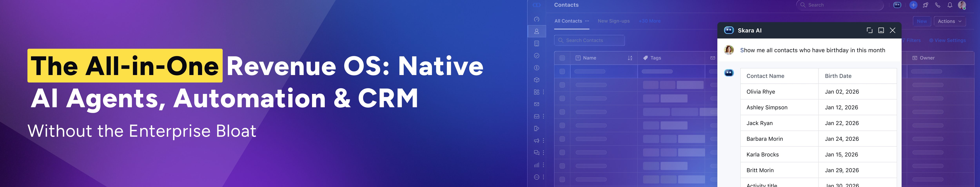The width and height of the screenshot is (980, 187).
Task: Open the Inbox tray icon in sidebar
Action: pyautogui.click(x=536, y=116)
